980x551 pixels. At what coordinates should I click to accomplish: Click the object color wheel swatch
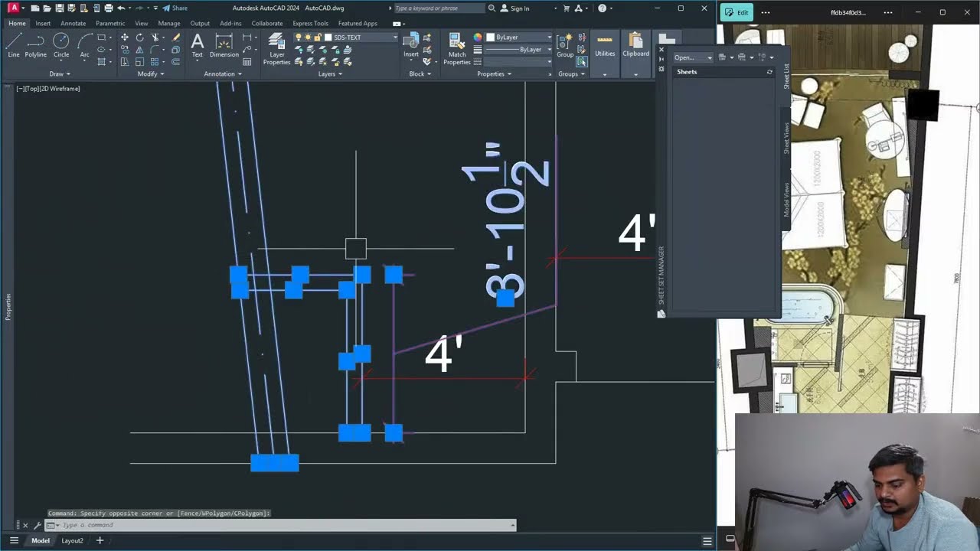478,37
